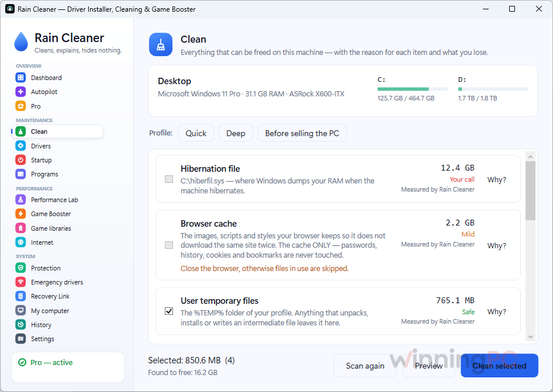The height and width of the screenshot is (392, 553).
Task: Click the Clean selected button
Action: 499,366
